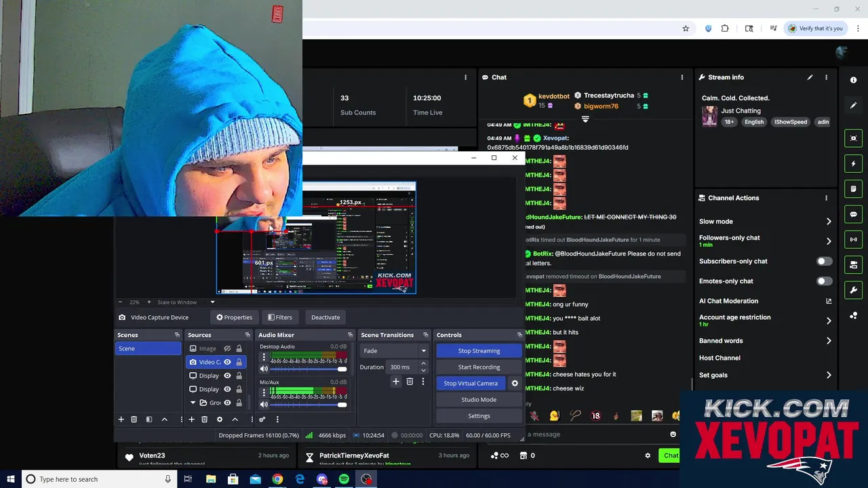The width and height of the screenshot is (868, 488).
Task: Increase transition duration with stepper arrow
Action: point(423,364)
